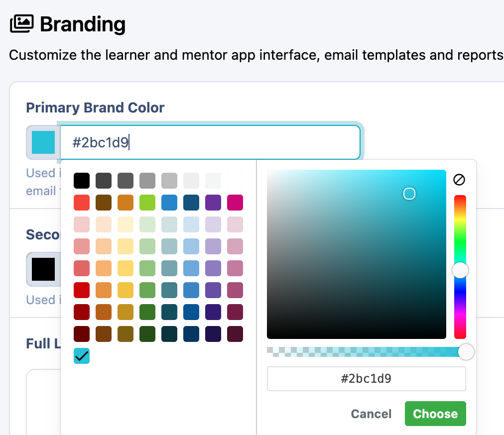Image resolution: width=504 pixels, height=435 pixels.
Task: Pick the bright red swatch in row two
Action: (x=81, y=202)
